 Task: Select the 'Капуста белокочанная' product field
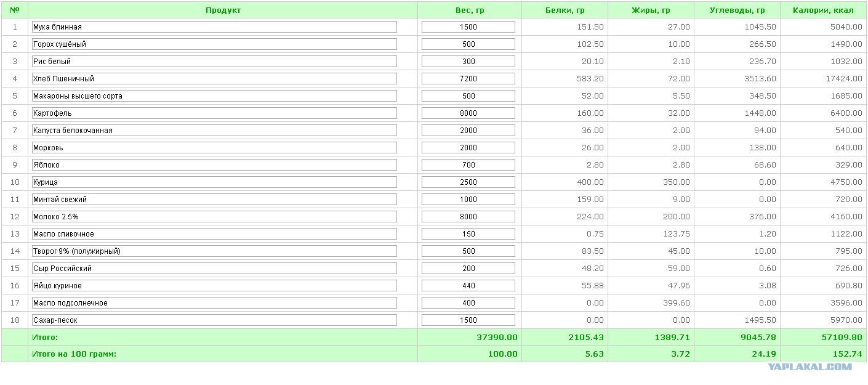(214, 131)
